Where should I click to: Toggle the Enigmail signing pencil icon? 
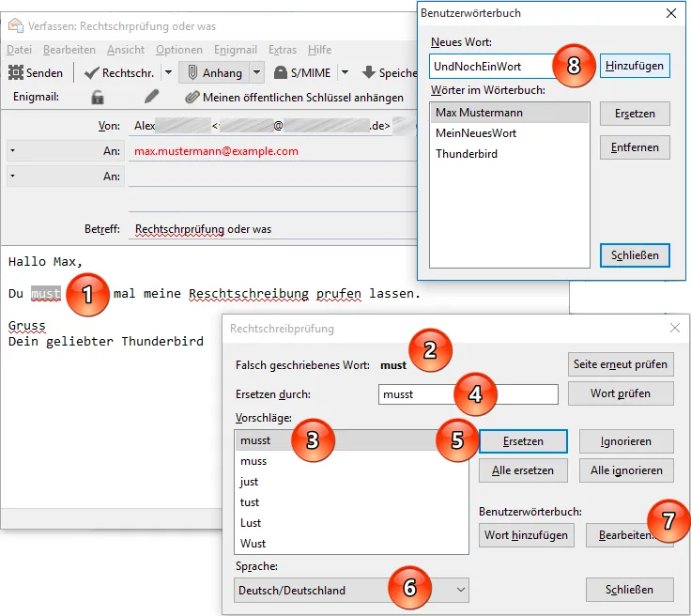coord(151,97)
